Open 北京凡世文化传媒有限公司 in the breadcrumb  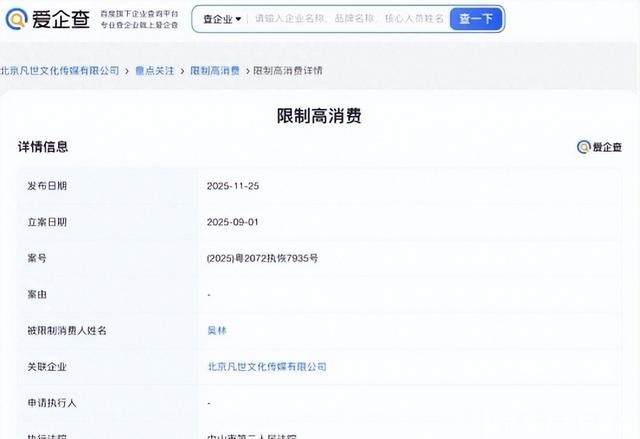tap(60, 71)
